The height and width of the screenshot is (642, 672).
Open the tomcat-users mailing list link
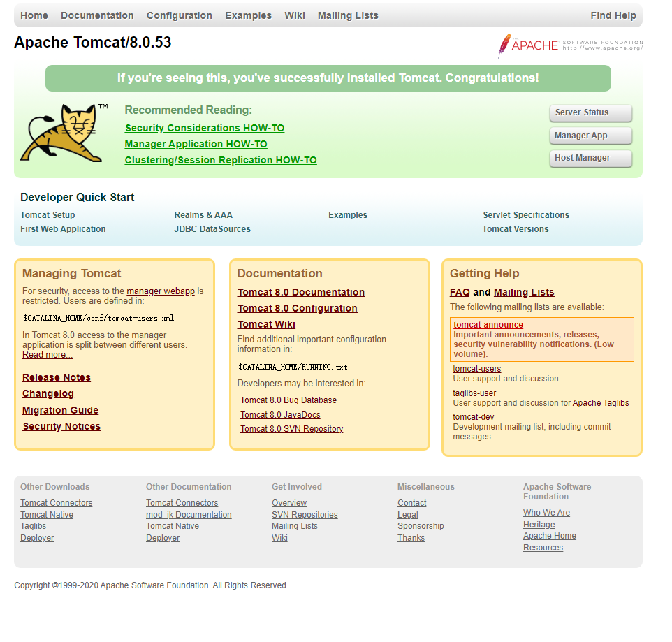(476, 369)
